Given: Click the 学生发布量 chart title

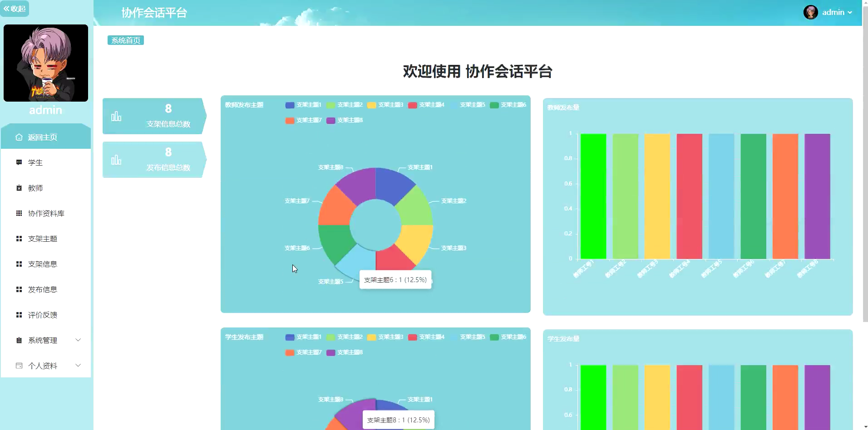Looking at the screenshot, I should click(563, 339).
